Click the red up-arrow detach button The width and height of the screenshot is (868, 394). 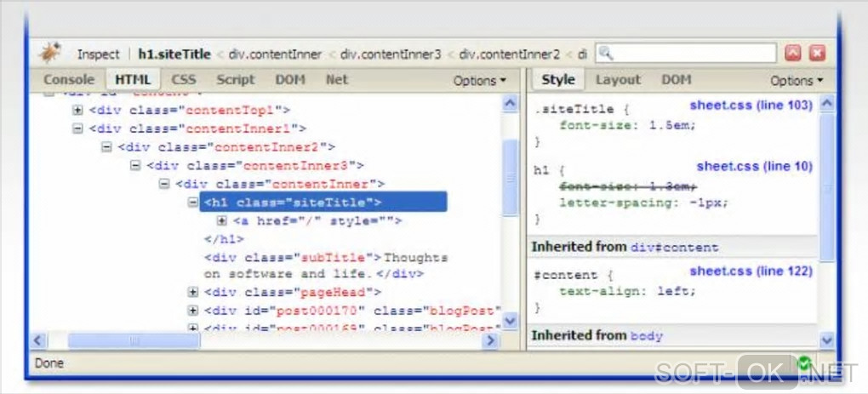pos(793,53)
